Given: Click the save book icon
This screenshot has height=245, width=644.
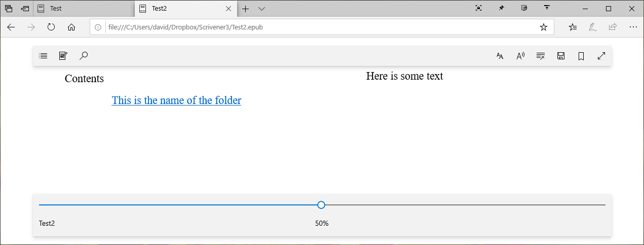Looking at the screenshot, I should [x=561, y=56].
